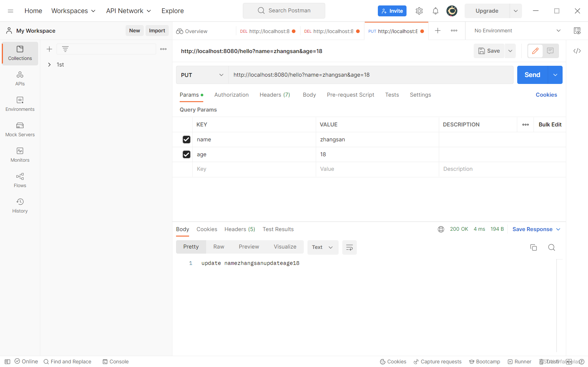The width and height of the screenshot is (588, 367).
Task: Open the Flows sidebar panel
Action: coord(20,181)
